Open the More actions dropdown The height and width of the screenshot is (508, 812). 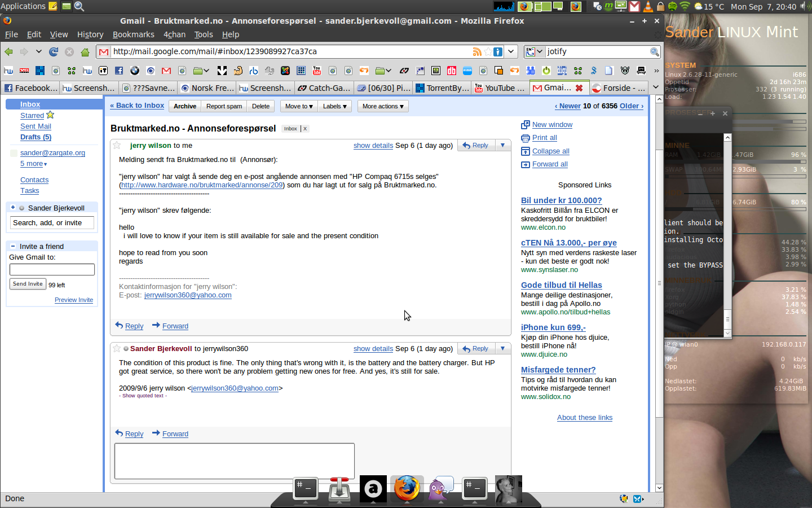(x=383, y=106)
